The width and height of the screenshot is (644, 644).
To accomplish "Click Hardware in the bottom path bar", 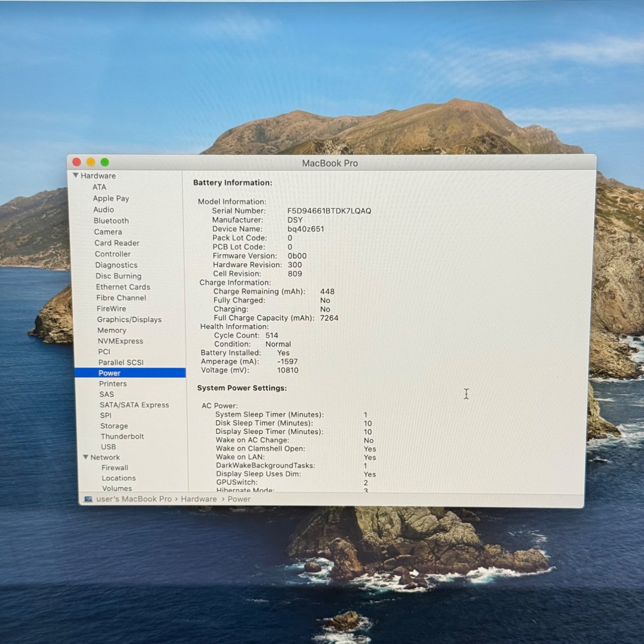I will click(x=199, y=499).
